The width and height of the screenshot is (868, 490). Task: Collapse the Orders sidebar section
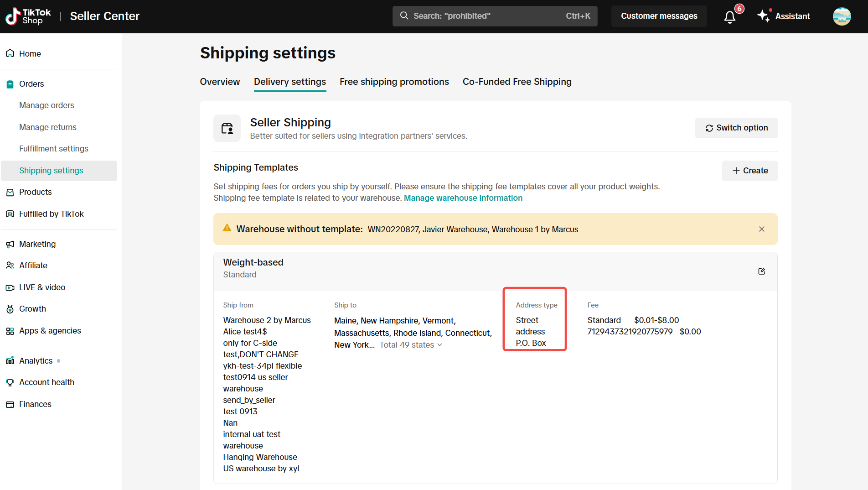click(31, 84)
